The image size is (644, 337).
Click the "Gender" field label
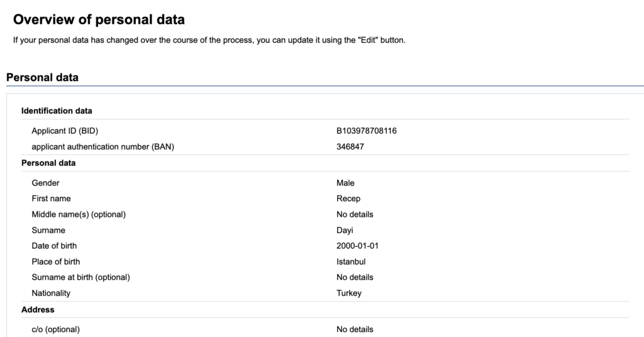(45, 183)
